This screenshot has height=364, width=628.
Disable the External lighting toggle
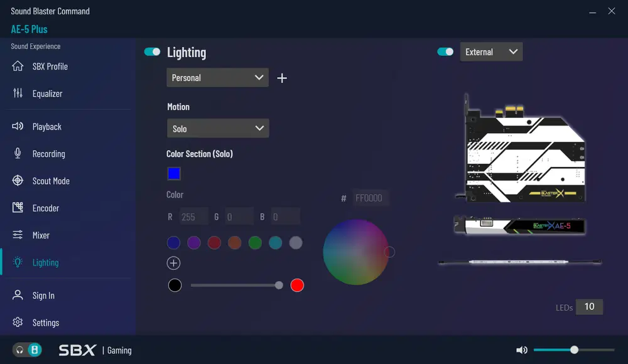[445, 51]
